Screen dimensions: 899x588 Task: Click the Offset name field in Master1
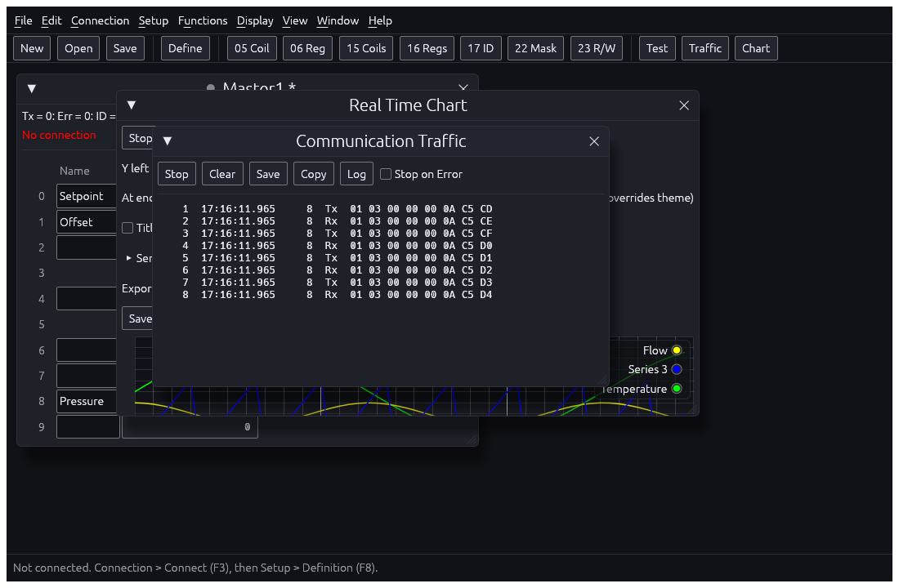87,222
